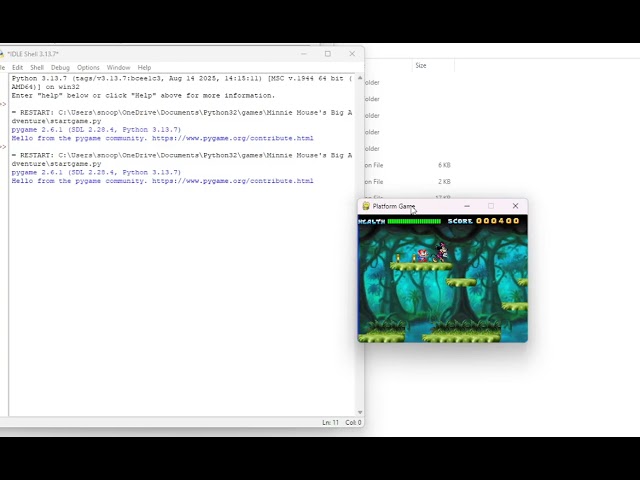The width and height of the screenshot is (640, 480).
Task: Open the Edit menu in IDLE Shell
Action: point(18,67)
